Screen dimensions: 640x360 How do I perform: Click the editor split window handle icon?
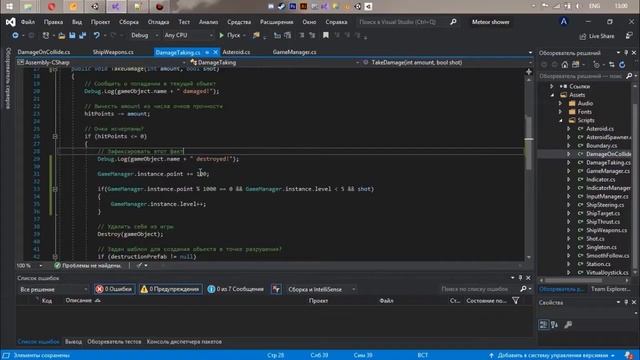click(529, 72)
